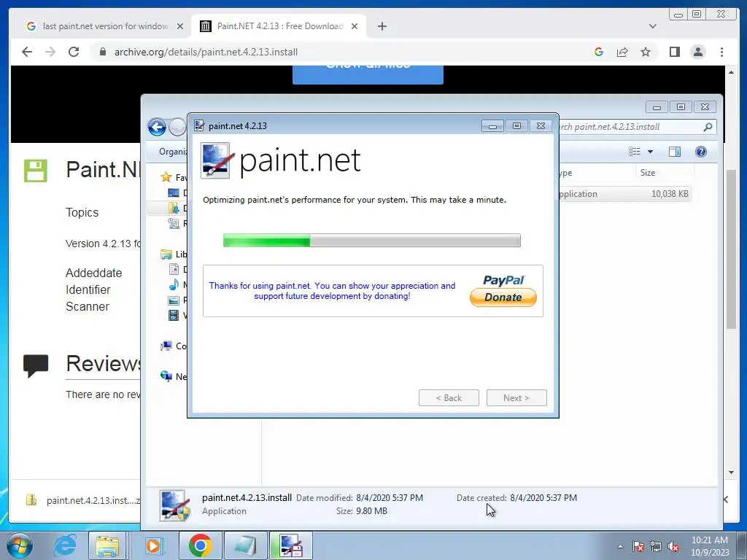Click the page scrollbar down arrow
The width and height of the screenshot is (747, 560).
pos(731,472)
